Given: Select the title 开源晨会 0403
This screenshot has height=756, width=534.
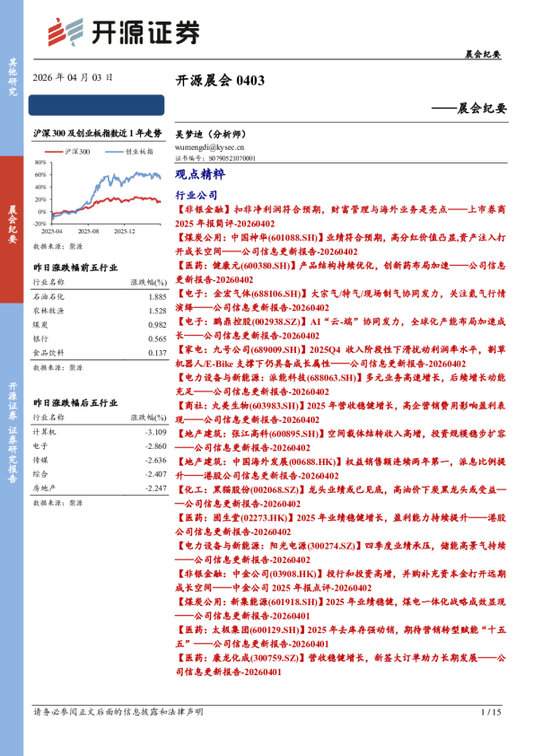Looking at the screenshot, I should [220, 80].
